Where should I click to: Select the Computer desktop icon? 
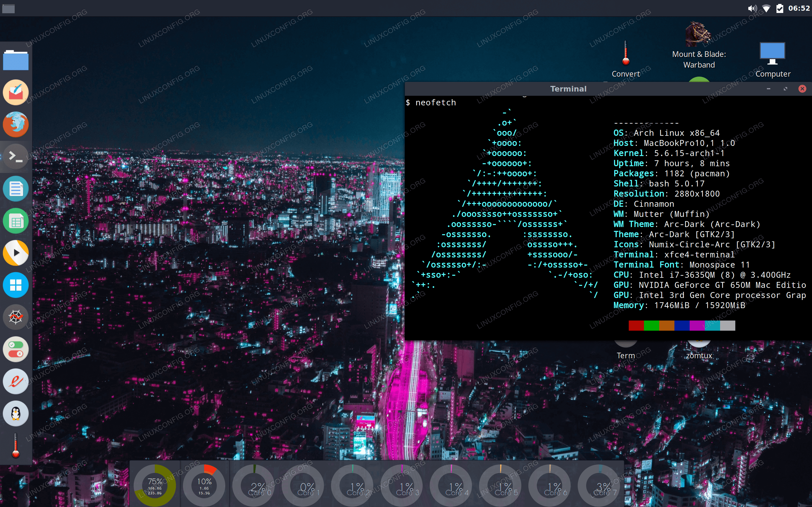pos(772,54)
